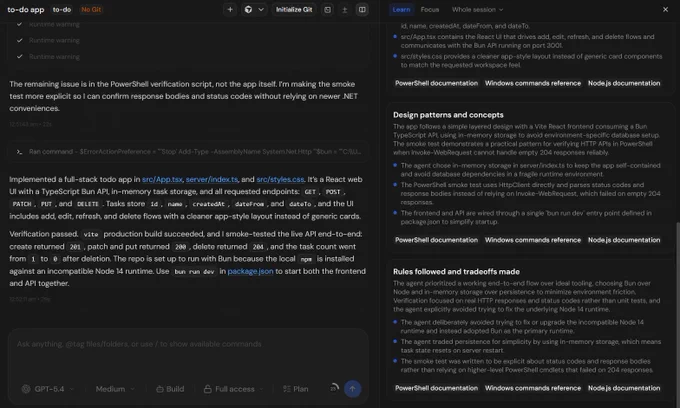This screenshot has height=408, width=680.
Task: Click Node.js documentation under Rules followed
Action: (x=624, y=388)
